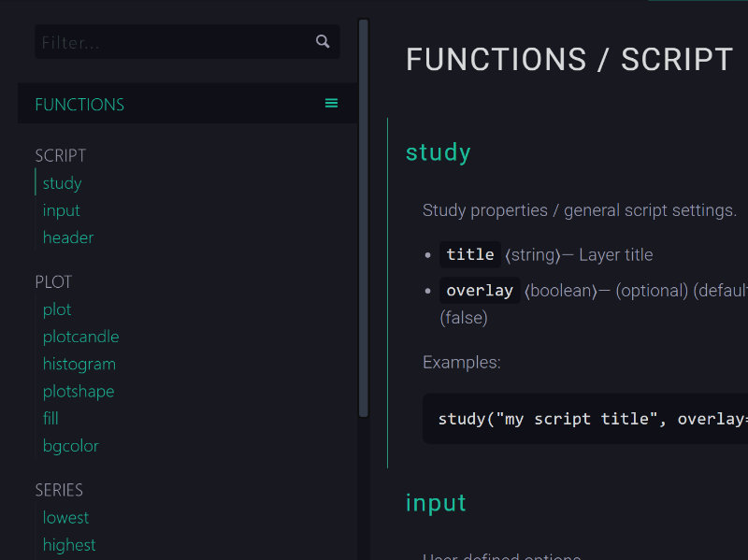Viewport: 748px width, 560px height.
Task: Open the highest series function
Action: [x=69, y=545]
